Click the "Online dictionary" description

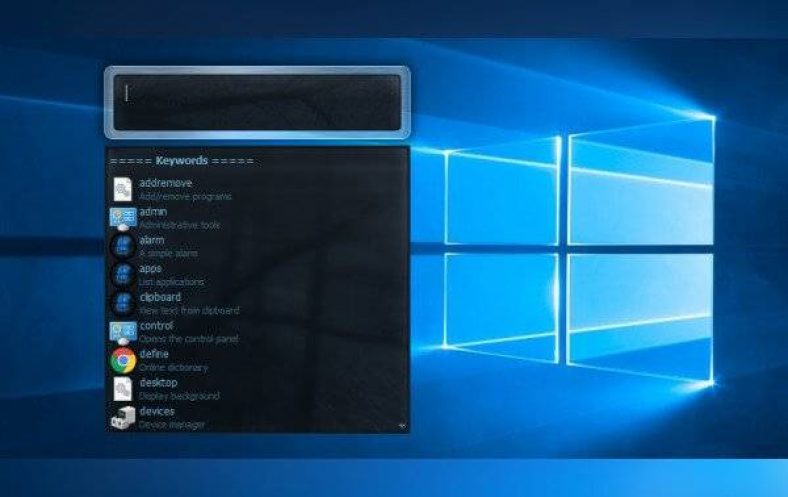click(x=173, y=368)
